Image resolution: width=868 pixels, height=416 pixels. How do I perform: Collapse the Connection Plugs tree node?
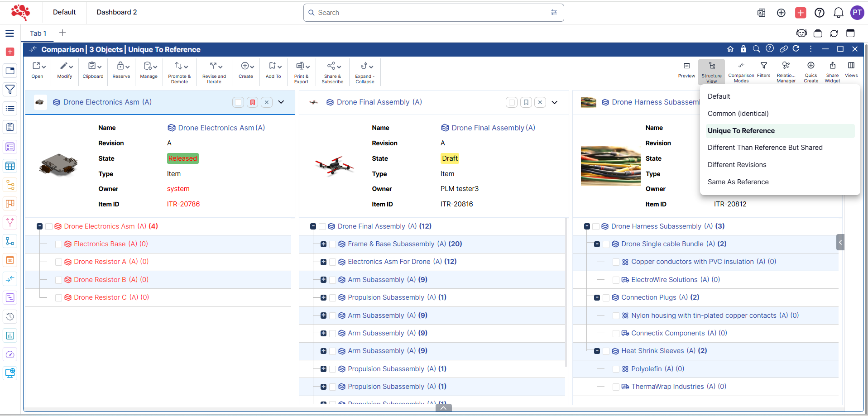point(597,298)
